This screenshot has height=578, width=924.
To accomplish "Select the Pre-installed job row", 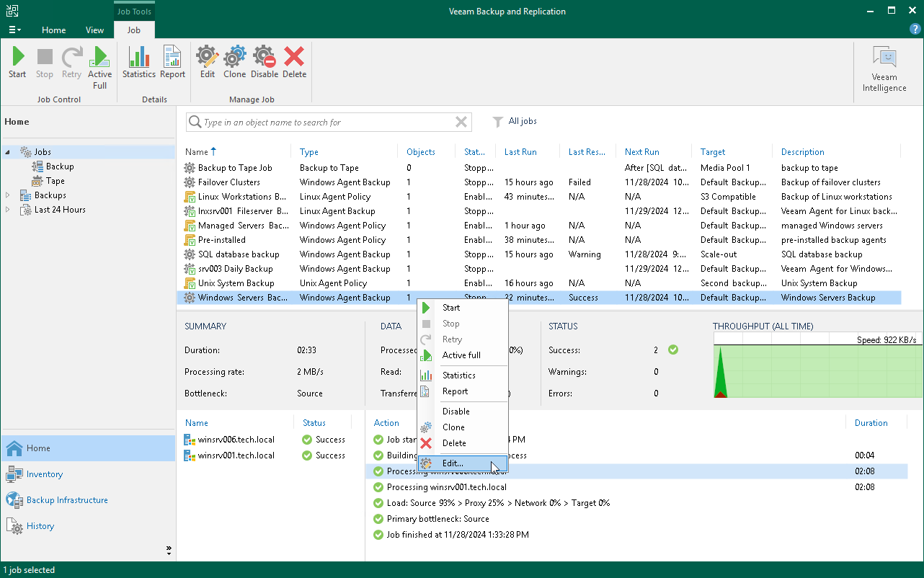I will (x=539, y=240).
